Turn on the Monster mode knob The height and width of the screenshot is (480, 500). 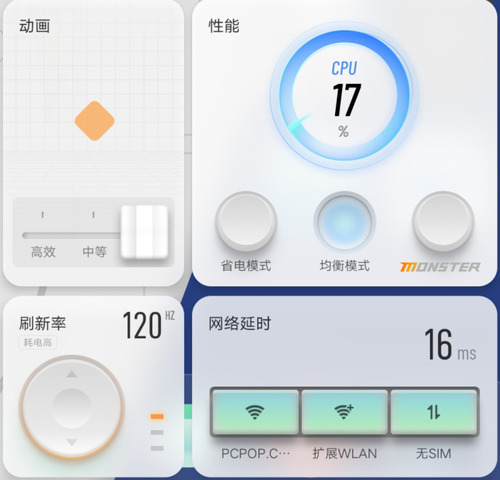click(x=443, y=221)
